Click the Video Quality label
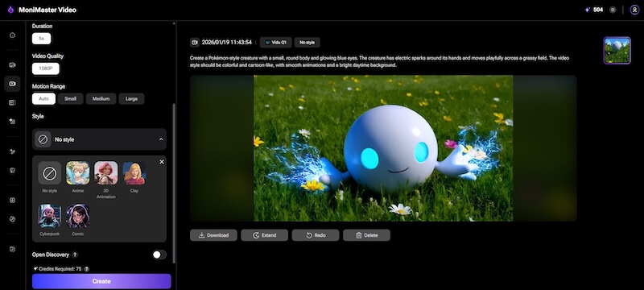 pyautogui.click(x=47, y=56)
